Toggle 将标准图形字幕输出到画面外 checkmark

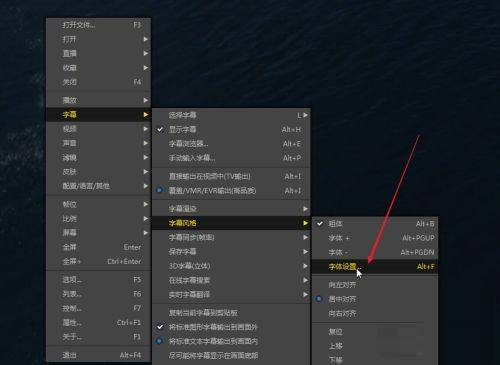tap(231, 327)
